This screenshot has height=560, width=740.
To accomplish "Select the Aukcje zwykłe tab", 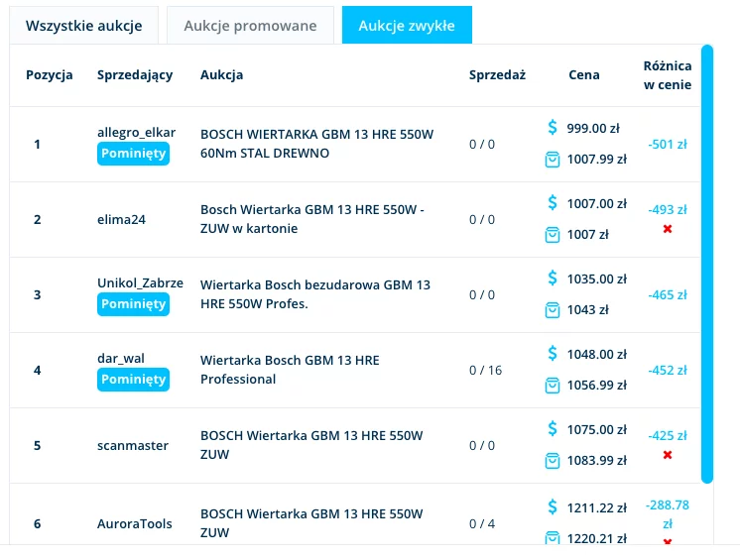I will 407,25.
